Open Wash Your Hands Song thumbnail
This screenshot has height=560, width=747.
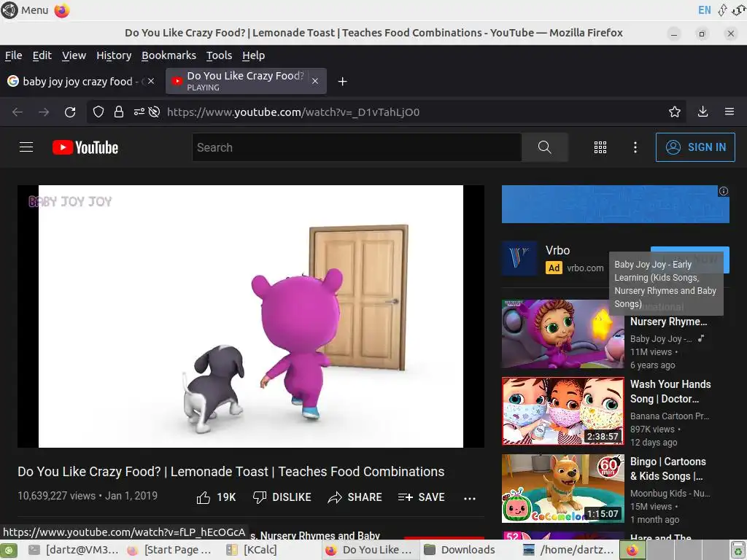(562, 411)
